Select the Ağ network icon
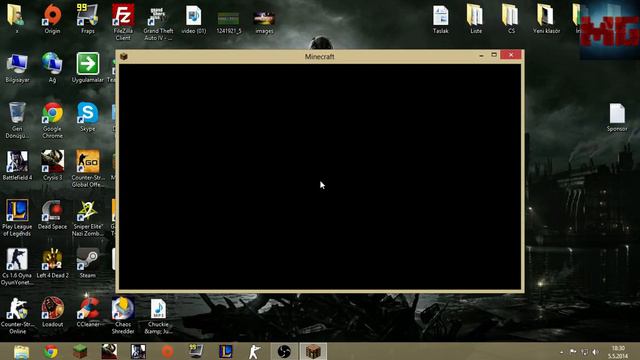The width and height of the screenshot is (640, 360). [x=52, y=68]
